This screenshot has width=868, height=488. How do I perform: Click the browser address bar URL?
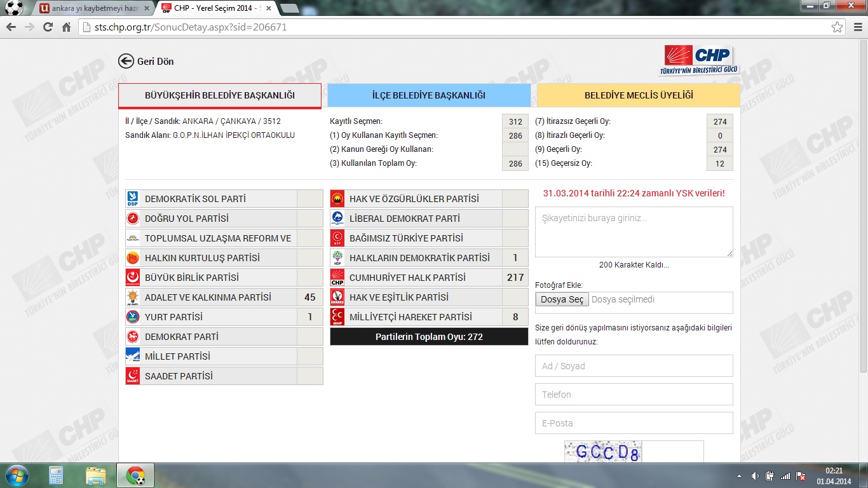(191, 27)
